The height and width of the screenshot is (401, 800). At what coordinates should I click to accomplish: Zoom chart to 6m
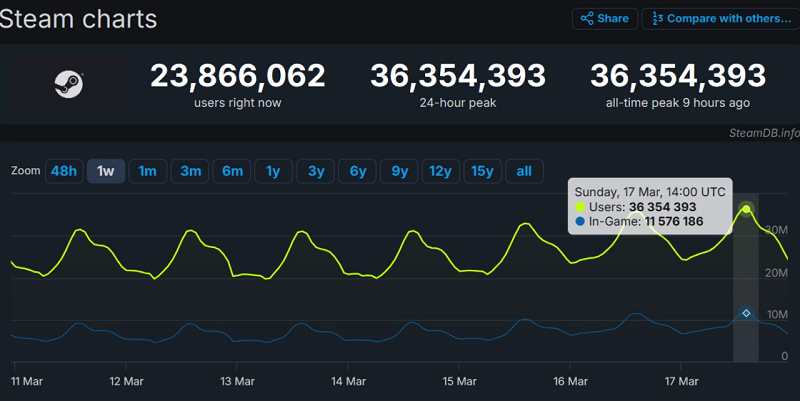click(x=232, y=171)
